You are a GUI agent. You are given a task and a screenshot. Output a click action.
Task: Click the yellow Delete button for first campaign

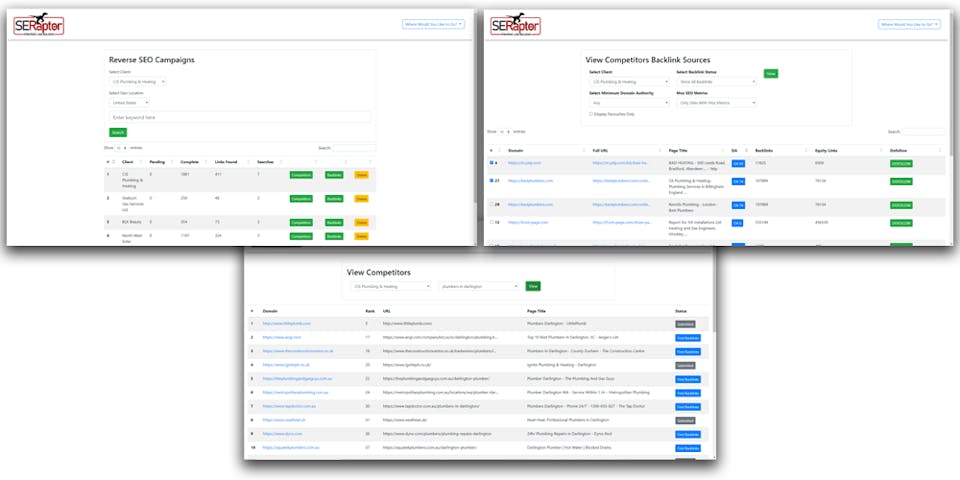click(x=362, y=174)
